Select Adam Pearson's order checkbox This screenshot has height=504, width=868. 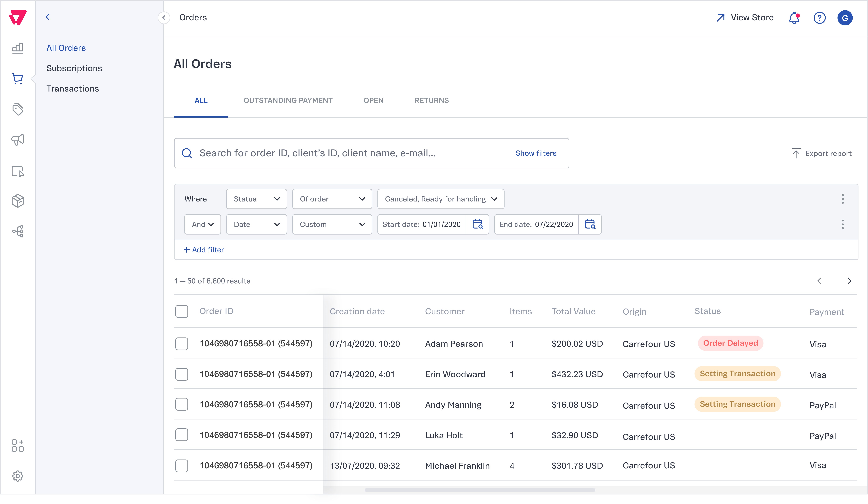(182, 344)
